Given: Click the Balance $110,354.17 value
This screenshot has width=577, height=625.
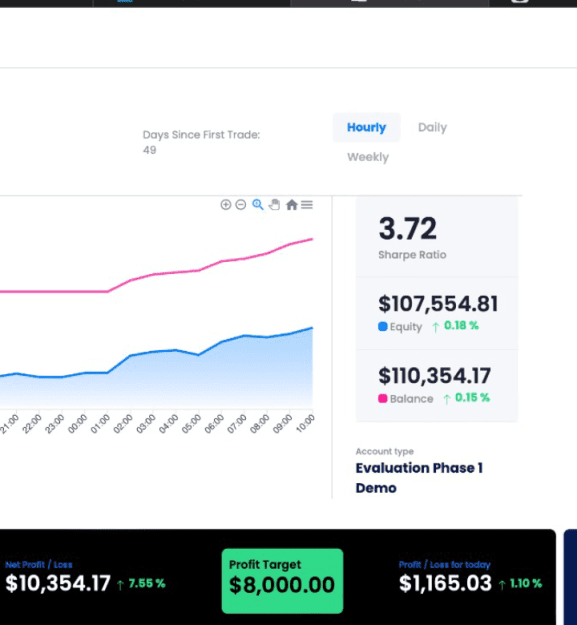Looking at the screenshot, I should pyautogui.click(x=434, y=375).
